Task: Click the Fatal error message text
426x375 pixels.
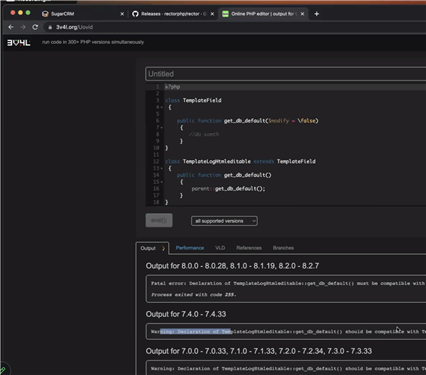Action: click(288, 283)
